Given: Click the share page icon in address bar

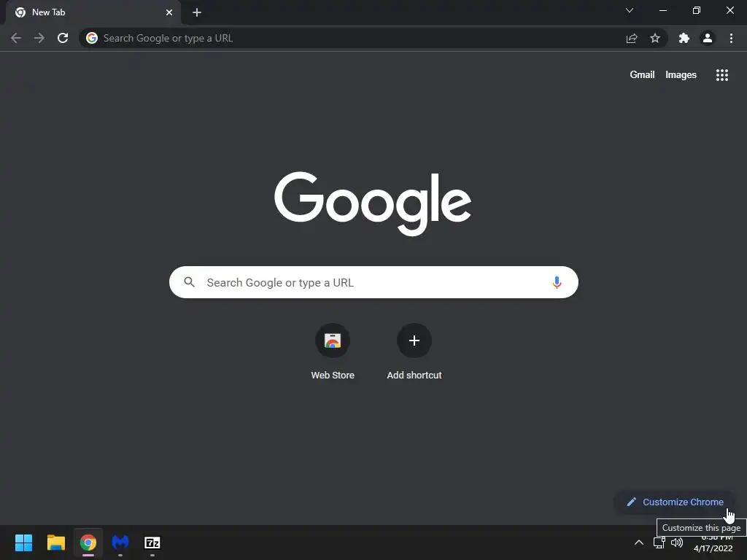Looking at the screenshot, I should [x=632, y=38].
